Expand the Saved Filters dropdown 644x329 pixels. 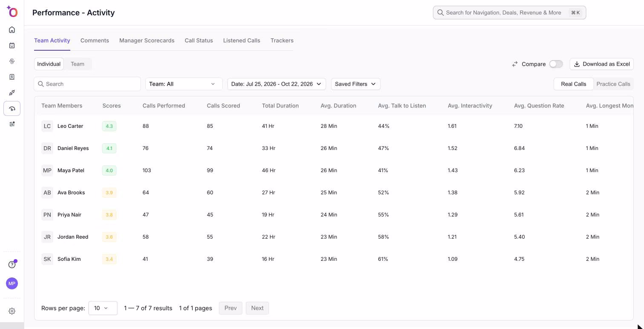(x=356, y=84)
